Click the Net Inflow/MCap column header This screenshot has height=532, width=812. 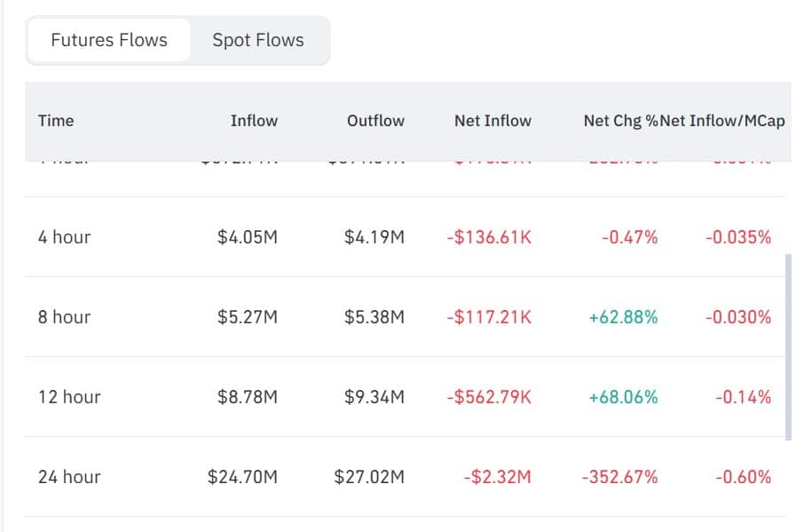click(x=722, y=121)
